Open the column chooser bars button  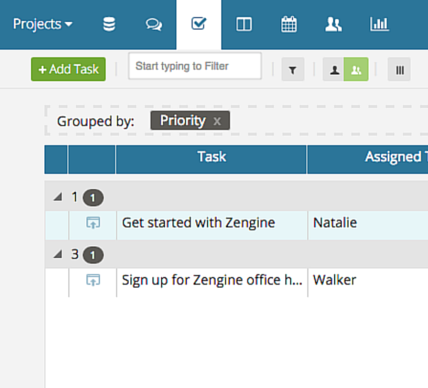399,70
